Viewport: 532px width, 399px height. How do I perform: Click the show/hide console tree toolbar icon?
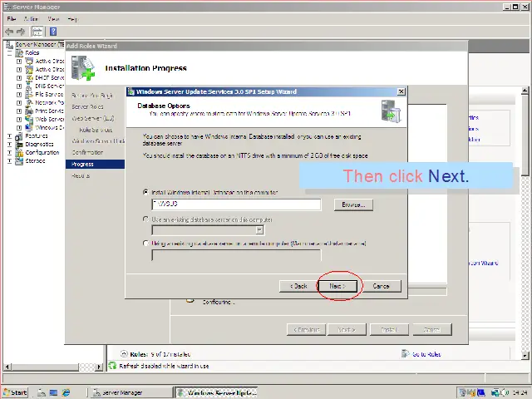point(37,32)
